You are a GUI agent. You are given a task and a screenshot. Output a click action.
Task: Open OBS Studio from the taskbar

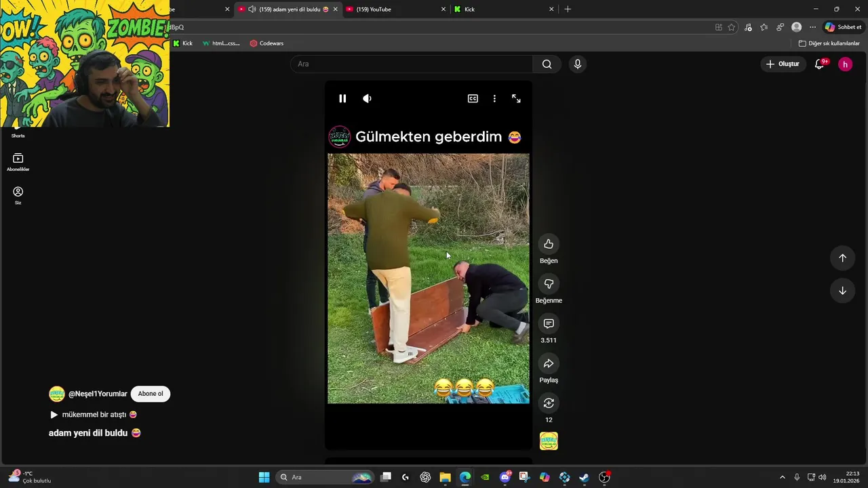(604, 477)
